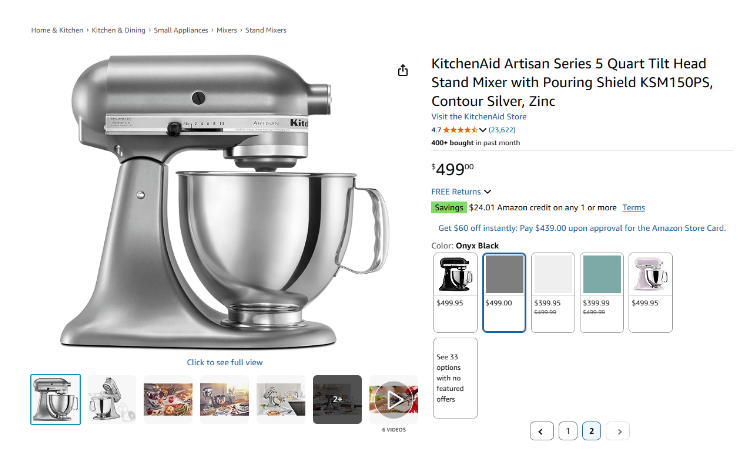Select color options page 2

[591, 431]
